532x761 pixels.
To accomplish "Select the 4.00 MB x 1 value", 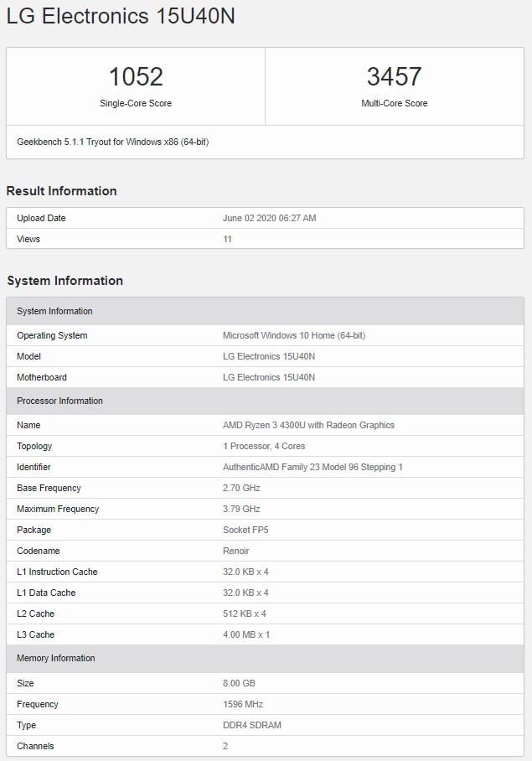I will coord(246,634).
